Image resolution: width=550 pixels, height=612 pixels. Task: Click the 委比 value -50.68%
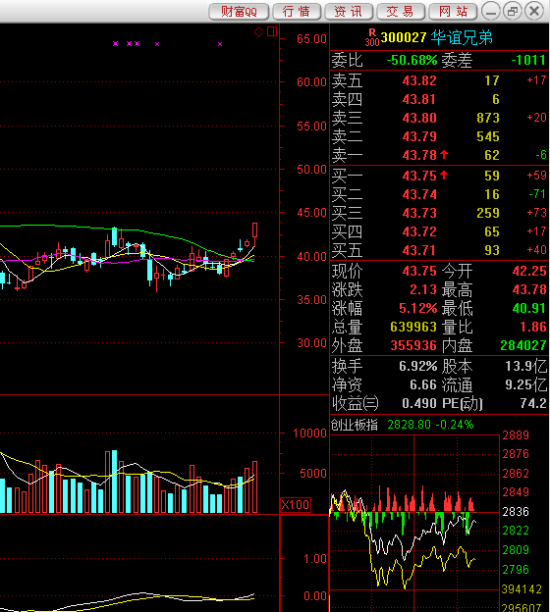click(x=412, y=60)
